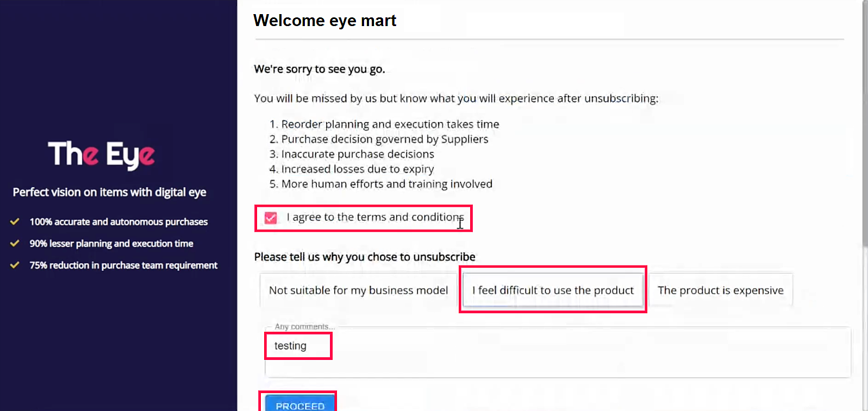Click 'Increased losses due to expiry' item
This screenshot has height=411, width=868.
357,169
